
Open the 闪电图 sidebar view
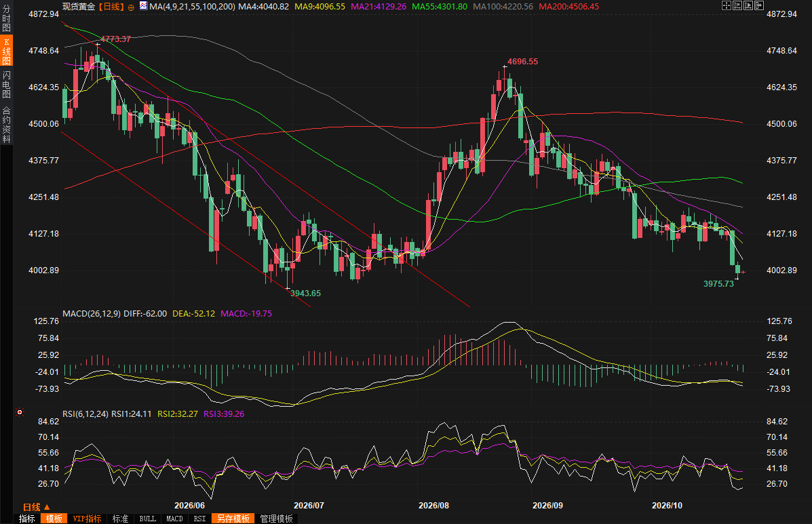(x=6, y=84)
